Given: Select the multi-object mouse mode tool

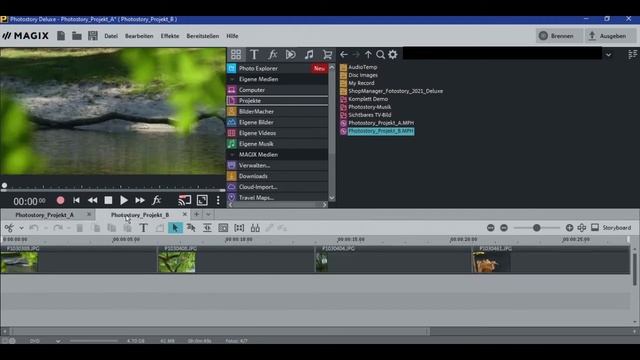Looking at the screenshot, I should [x=191, y=228].
